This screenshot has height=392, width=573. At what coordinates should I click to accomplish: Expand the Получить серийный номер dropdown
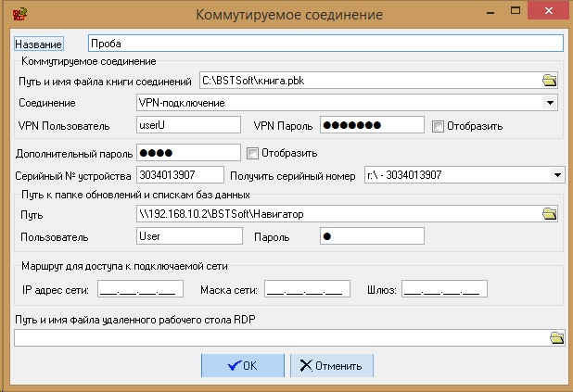click(x=557, y=175)
